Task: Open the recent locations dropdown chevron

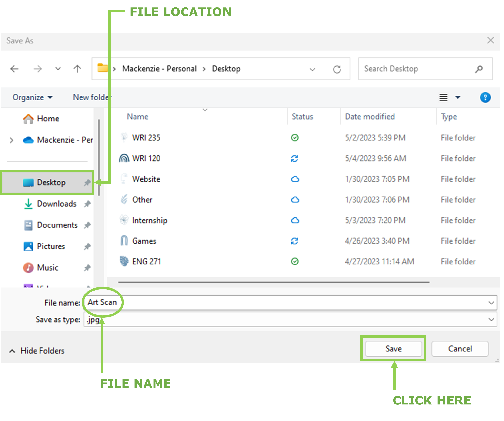Action: (x=58, y=69)
